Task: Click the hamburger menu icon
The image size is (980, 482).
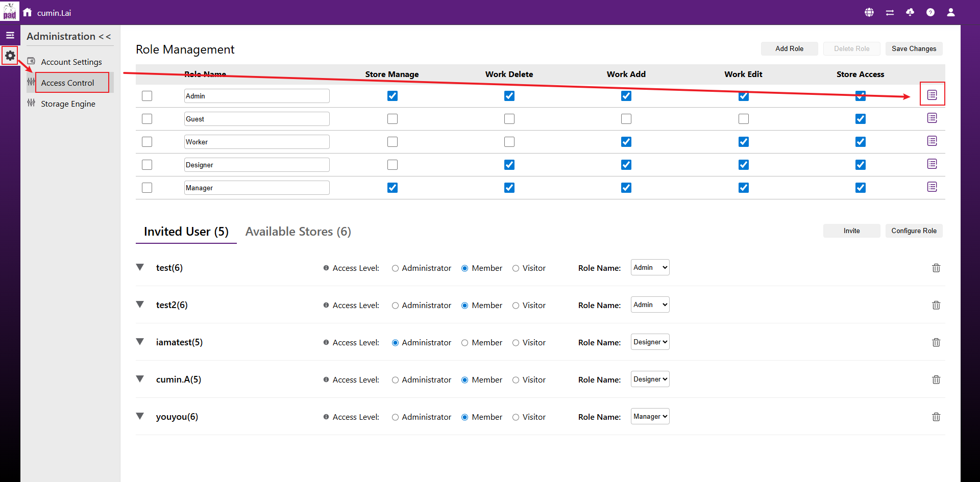Action: click(x=10, y=35)
